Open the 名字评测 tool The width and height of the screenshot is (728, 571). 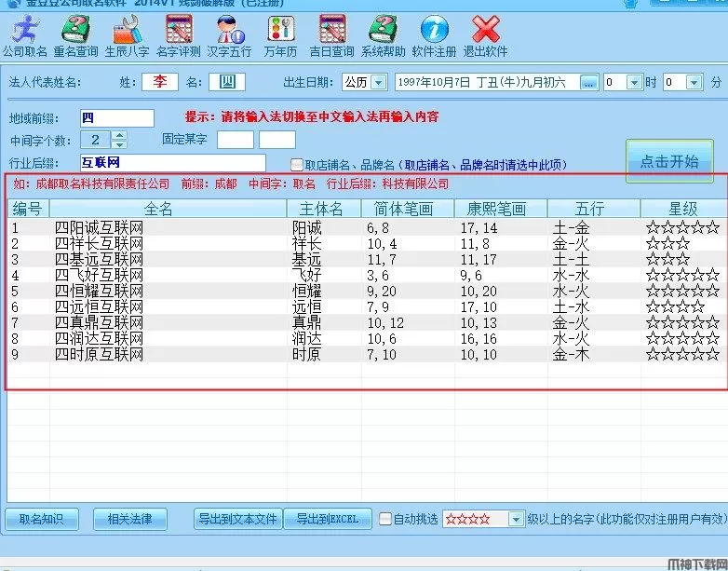[178, 36]
